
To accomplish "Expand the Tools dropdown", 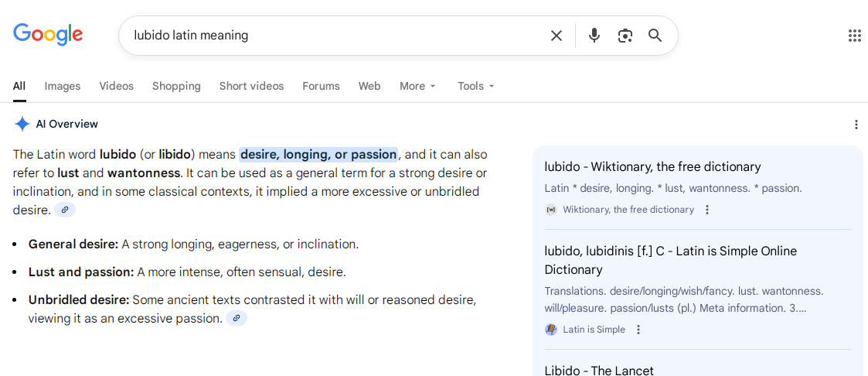I will (x=475, y=86).
